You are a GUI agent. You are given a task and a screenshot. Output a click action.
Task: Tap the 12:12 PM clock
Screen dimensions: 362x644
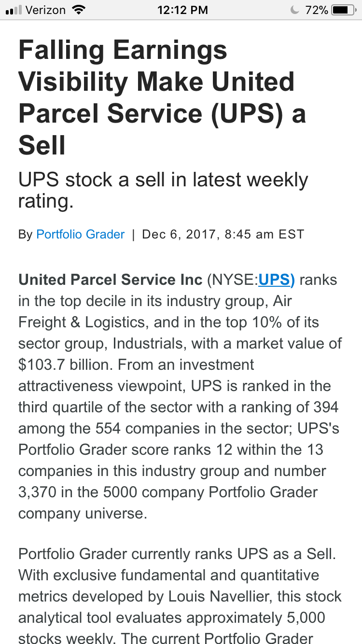pyautogui.click(x=183, y=10)
